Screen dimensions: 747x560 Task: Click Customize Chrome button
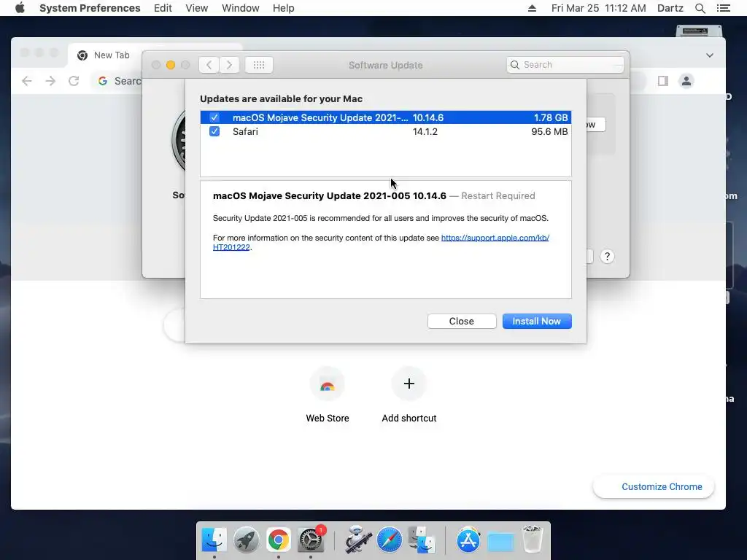(x=654, y=486)
